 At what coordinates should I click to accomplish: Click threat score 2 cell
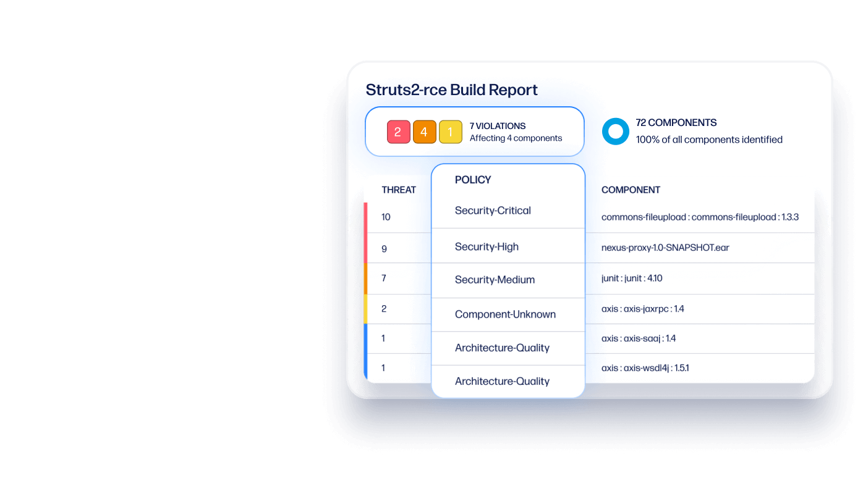click(384, 308)
